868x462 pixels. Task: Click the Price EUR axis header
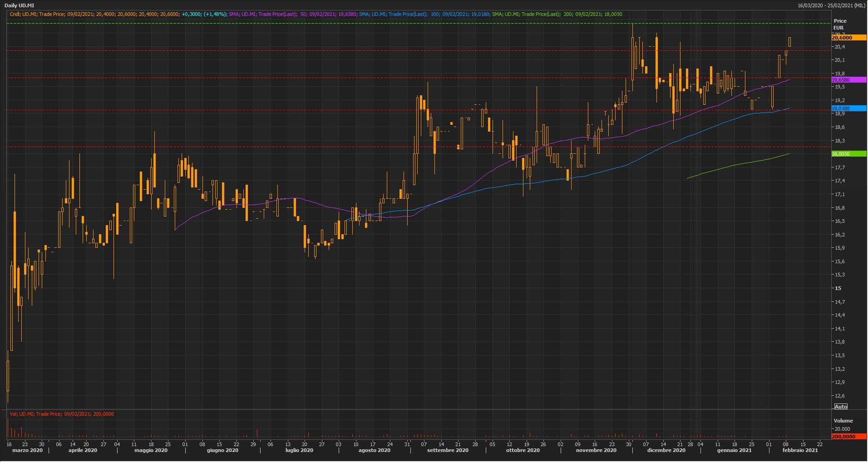coord(839,24)
